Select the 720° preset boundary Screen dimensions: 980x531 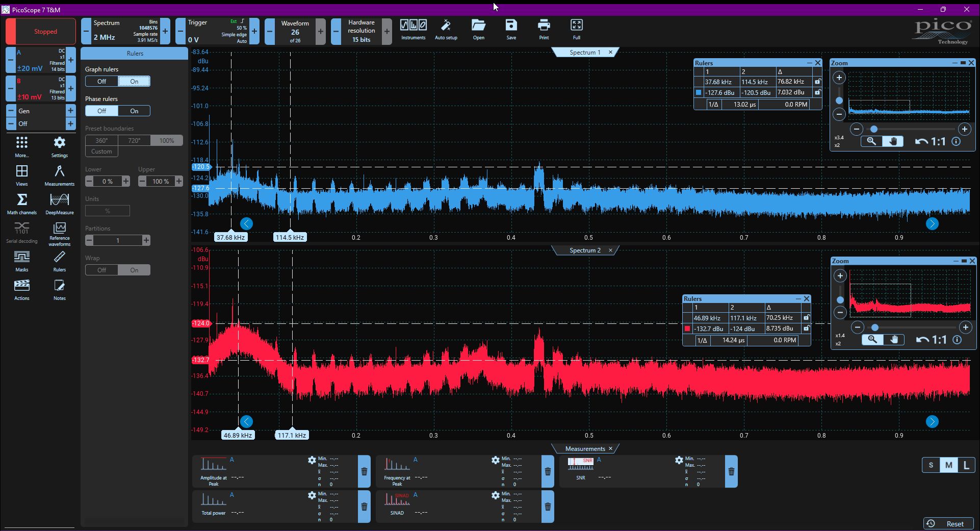point(134,140)
